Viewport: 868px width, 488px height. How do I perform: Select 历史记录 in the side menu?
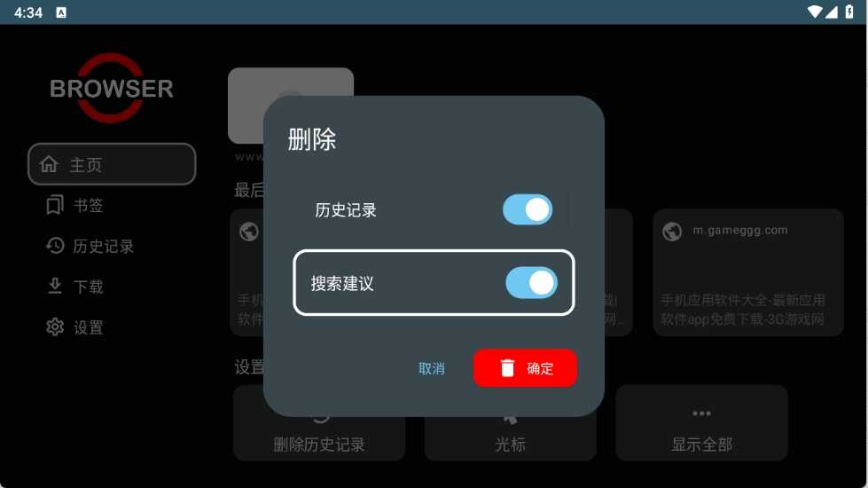pyautogui.click(x=104, y=246)
